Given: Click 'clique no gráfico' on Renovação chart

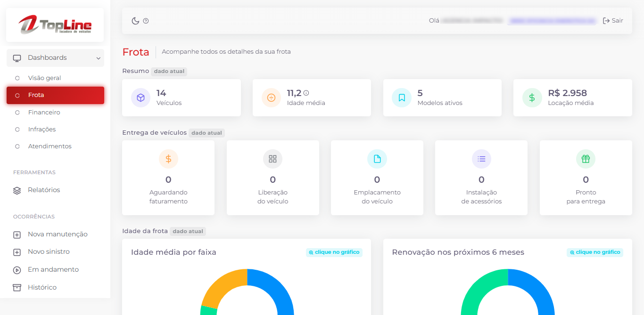Looking at the screenshot, I should click(595, 252).
